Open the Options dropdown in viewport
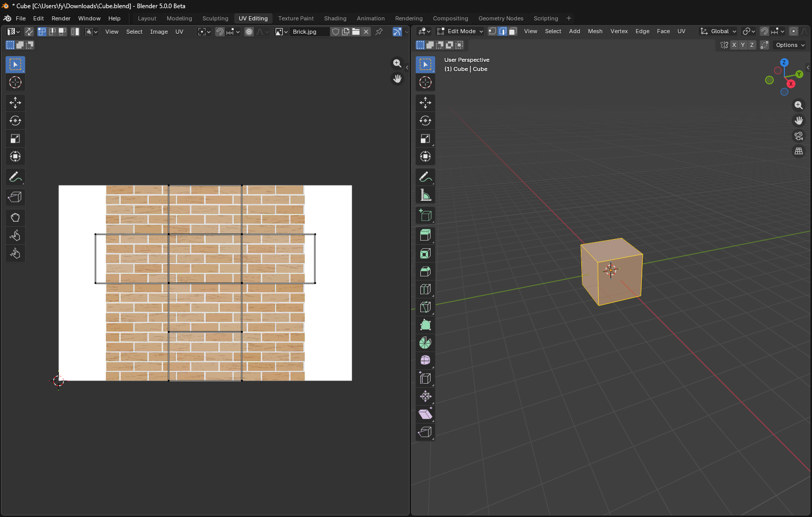 pos(790,45)
